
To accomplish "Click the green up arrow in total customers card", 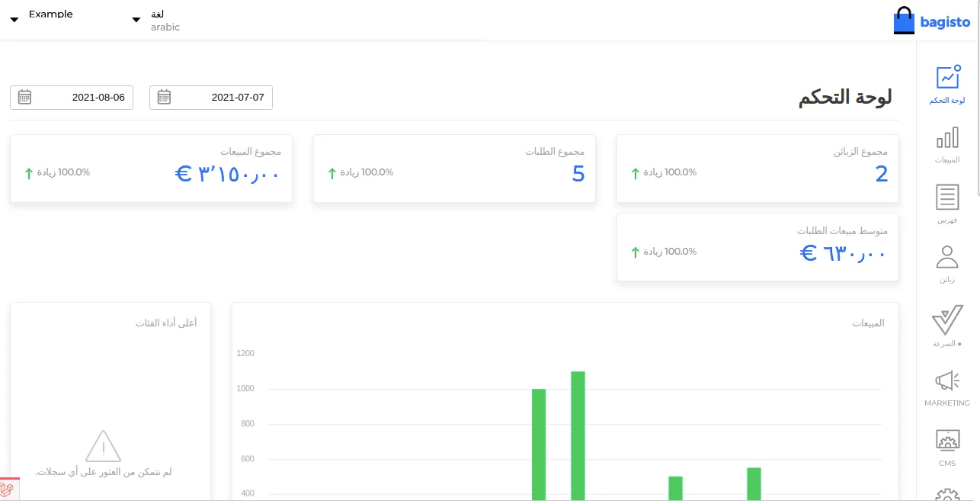I will [636, 173].
